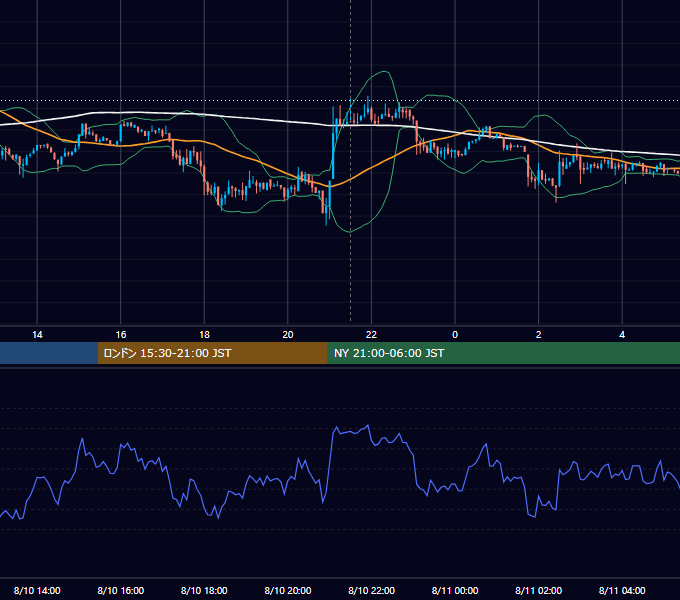The height and width of the screenshot is (600, 680).
Task: Click the 18 hour axis label
Action: coord(204,335)
